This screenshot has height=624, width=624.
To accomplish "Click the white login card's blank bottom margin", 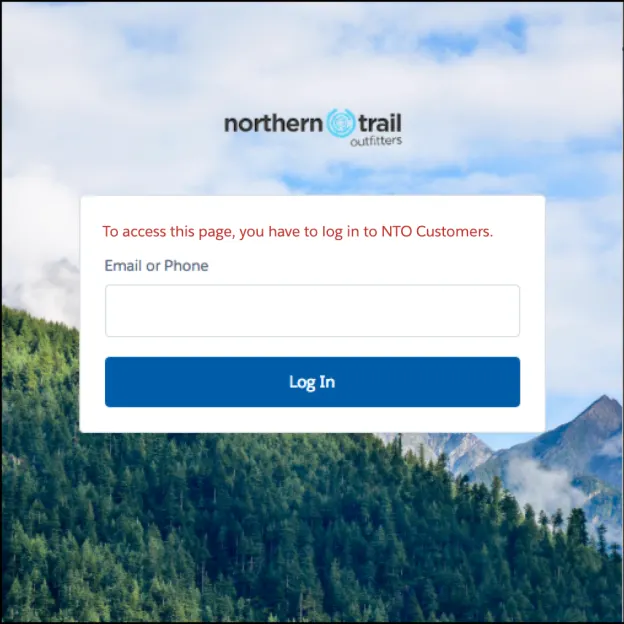I will point(312,420).
